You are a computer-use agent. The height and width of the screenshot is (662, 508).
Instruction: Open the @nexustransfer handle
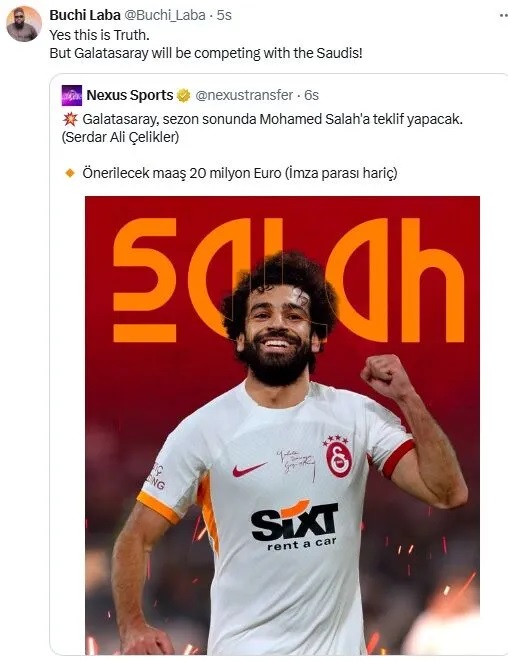[x=244, y=95]
